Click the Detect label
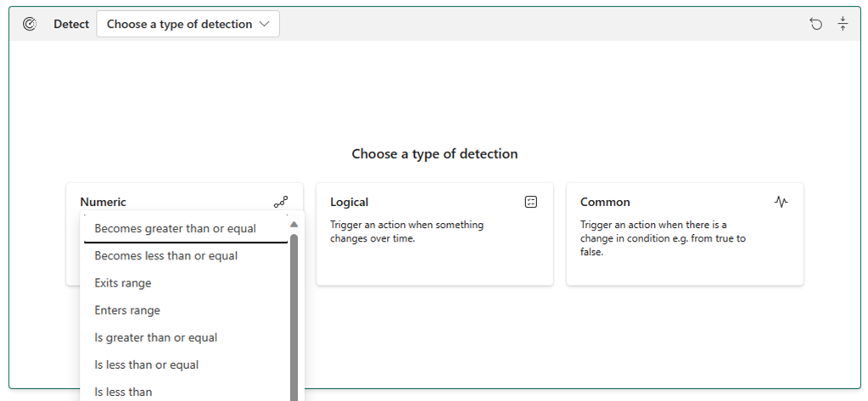 (x=71, y=24)
